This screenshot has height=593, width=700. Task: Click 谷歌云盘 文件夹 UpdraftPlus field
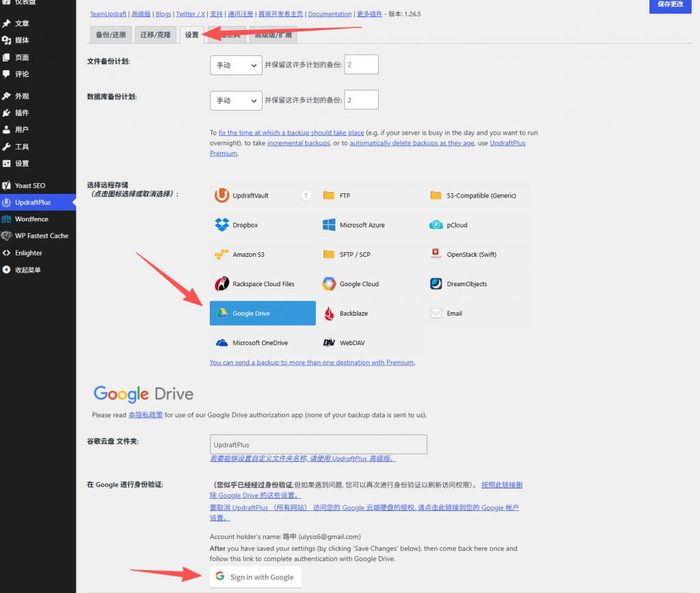319,445
